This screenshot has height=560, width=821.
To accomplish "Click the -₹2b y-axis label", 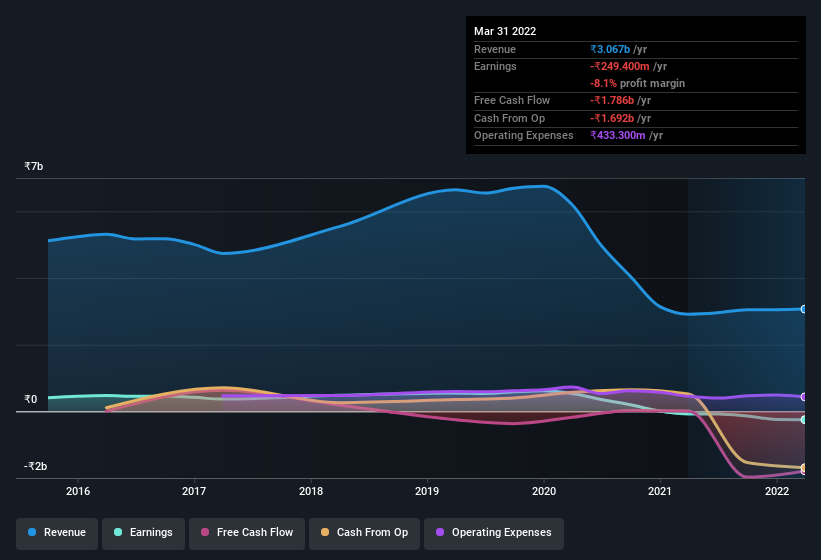I will tap(36, 466).
